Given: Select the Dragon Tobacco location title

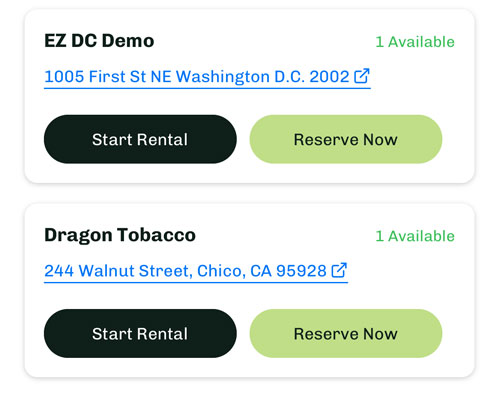Looking at the screenshot, I should coord(120,235).
